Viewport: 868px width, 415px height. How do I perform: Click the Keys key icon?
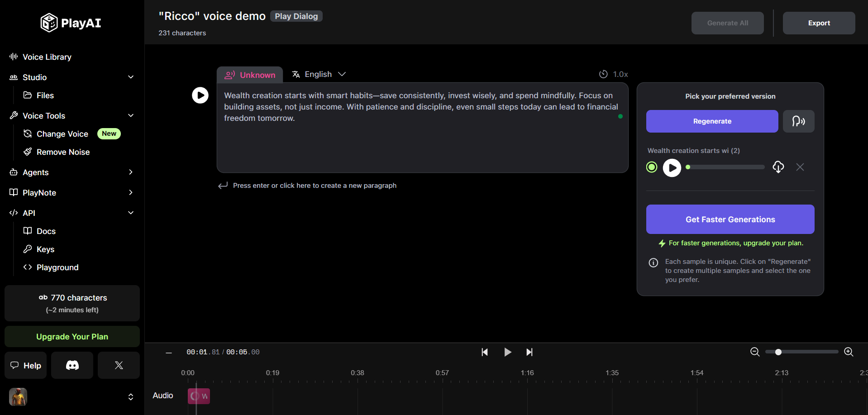point(28,249)
